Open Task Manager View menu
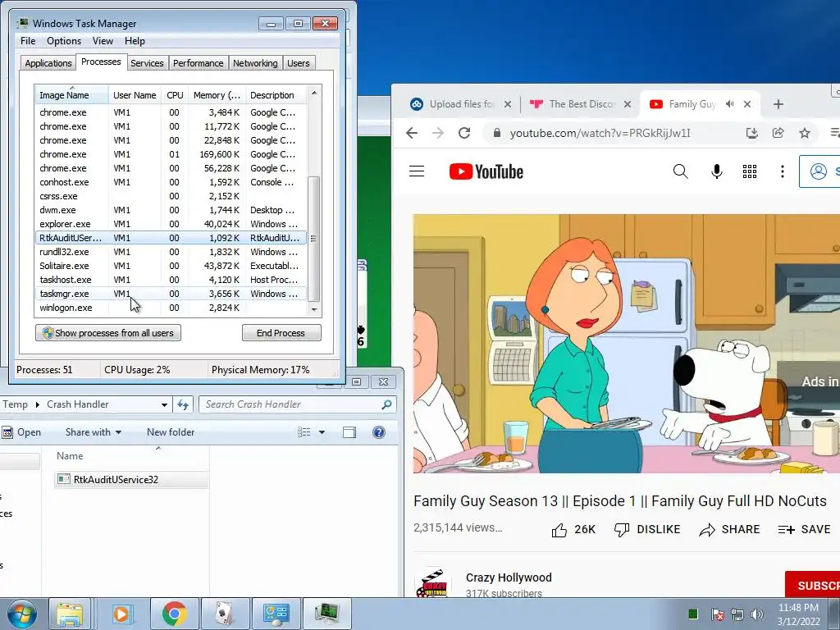Viewport: 840px width, 630px height. tap(103, 41)
